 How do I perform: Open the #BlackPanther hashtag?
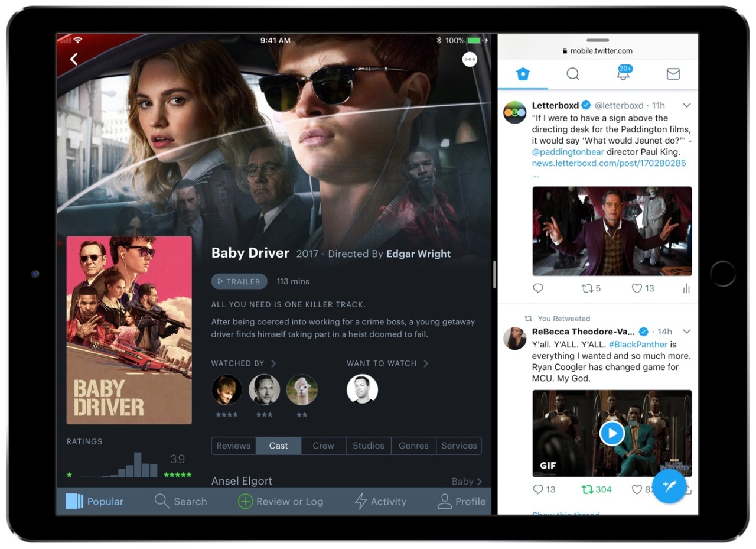[x=638, y=345]
